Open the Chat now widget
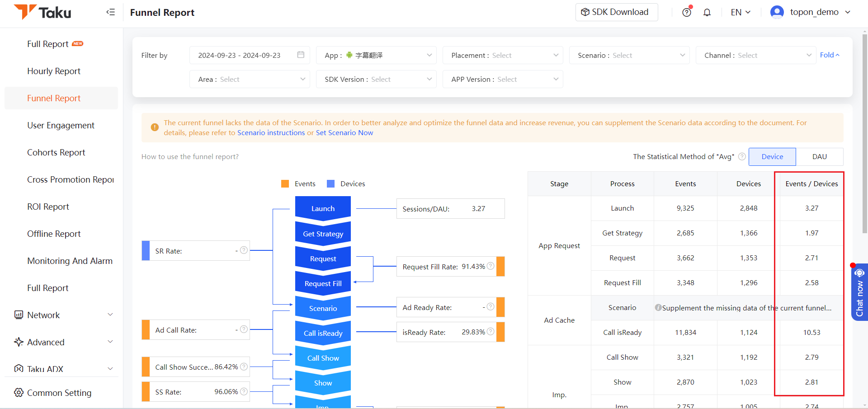Screen dimensions: 868x409 click(x=859, y=292)
